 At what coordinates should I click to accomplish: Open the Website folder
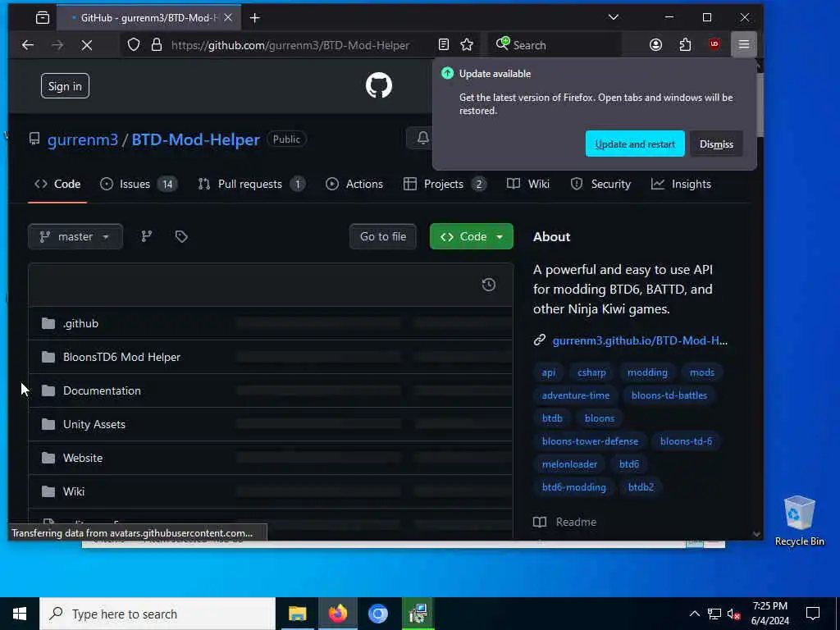click(x=83, y=458)
